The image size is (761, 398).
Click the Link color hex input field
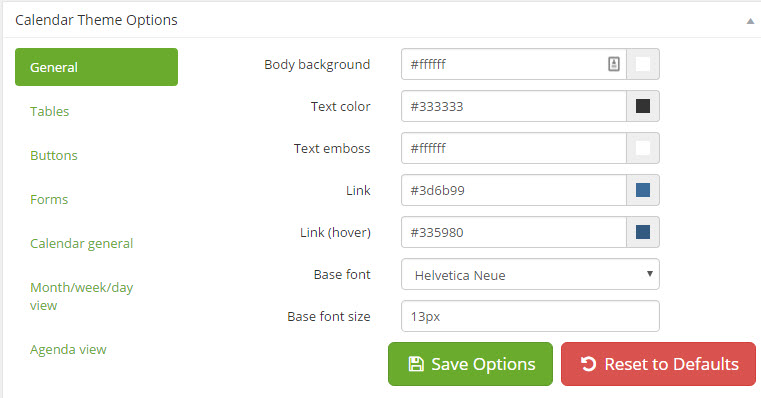tap(513, 190)
